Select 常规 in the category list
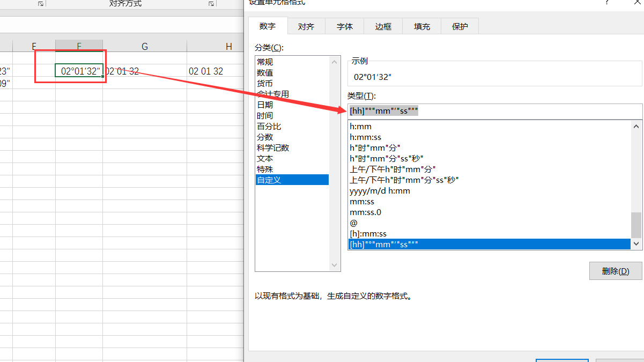This screenshot has width=644, height=362. pos(292,62)
